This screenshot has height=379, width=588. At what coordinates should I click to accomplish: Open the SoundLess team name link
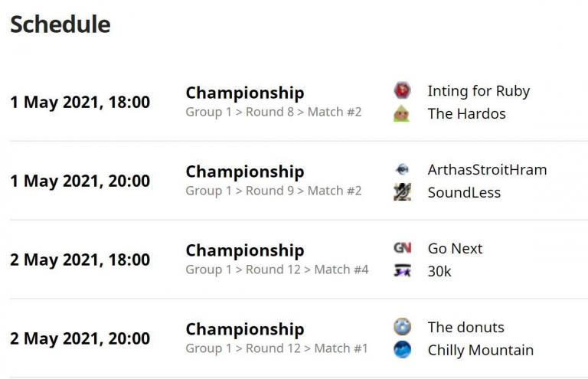pos(464,192)
